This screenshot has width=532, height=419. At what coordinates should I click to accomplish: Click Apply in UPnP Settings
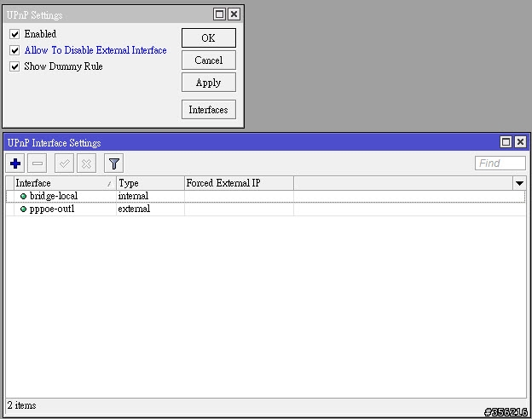209,83
